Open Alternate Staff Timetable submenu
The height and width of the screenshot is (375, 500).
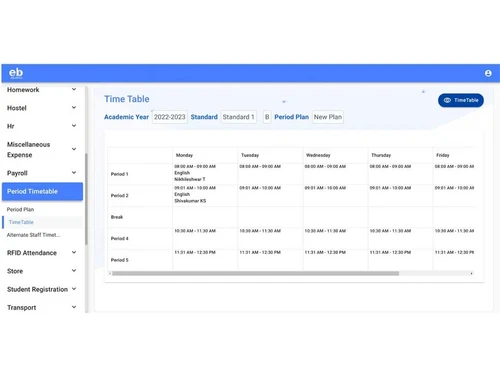coord(33,235)
